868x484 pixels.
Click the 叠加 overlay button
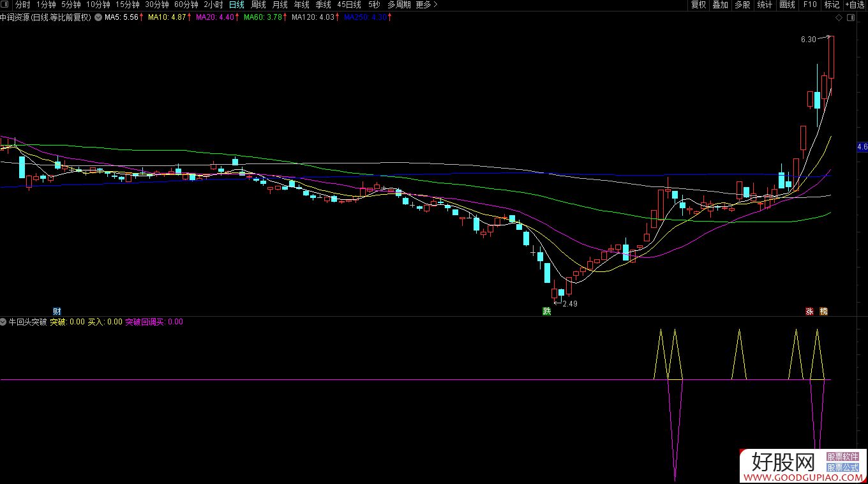pyautogui.click(x=721, y=4)
